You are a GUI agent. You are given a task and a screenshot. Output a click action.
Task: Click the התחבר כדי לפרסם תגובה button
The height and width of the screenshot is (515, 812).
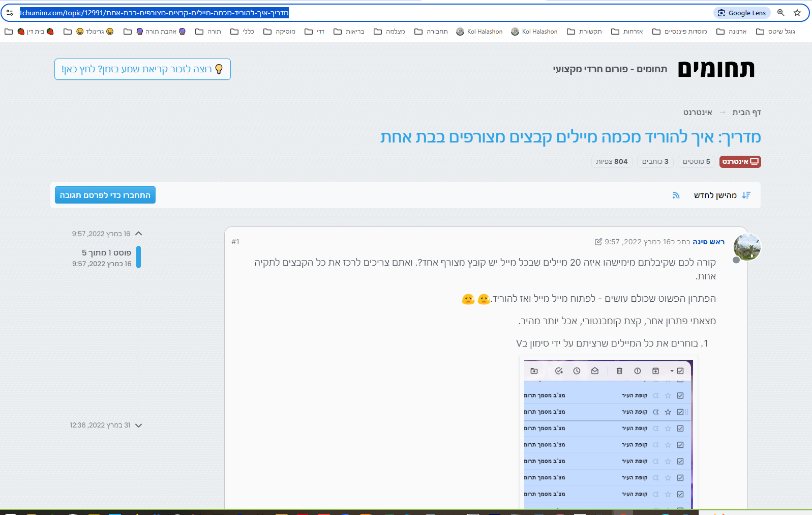tap(105, 195)
